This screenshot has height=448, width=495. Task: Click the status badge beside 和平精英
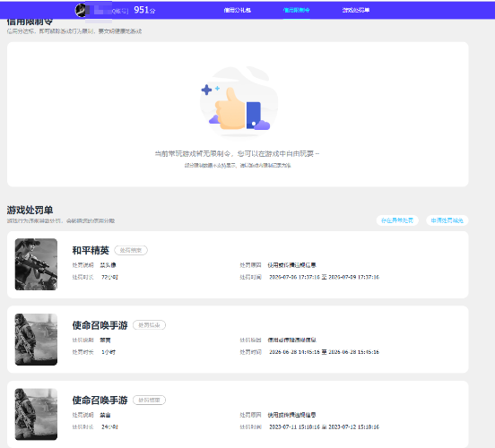pos(131,250)
